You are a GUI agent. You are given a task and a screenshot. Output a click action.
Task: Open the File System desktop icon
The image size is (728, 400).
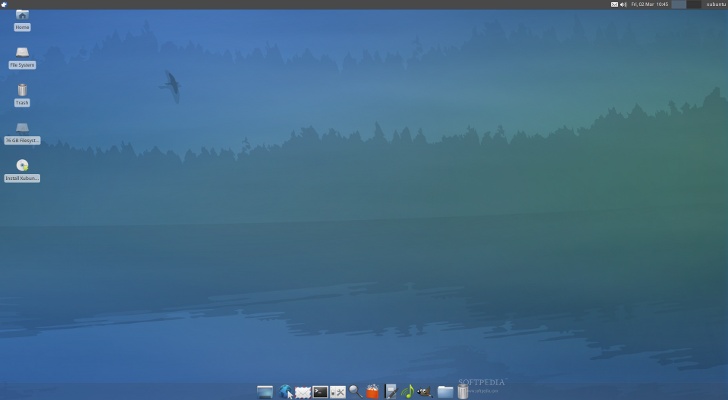22,58
